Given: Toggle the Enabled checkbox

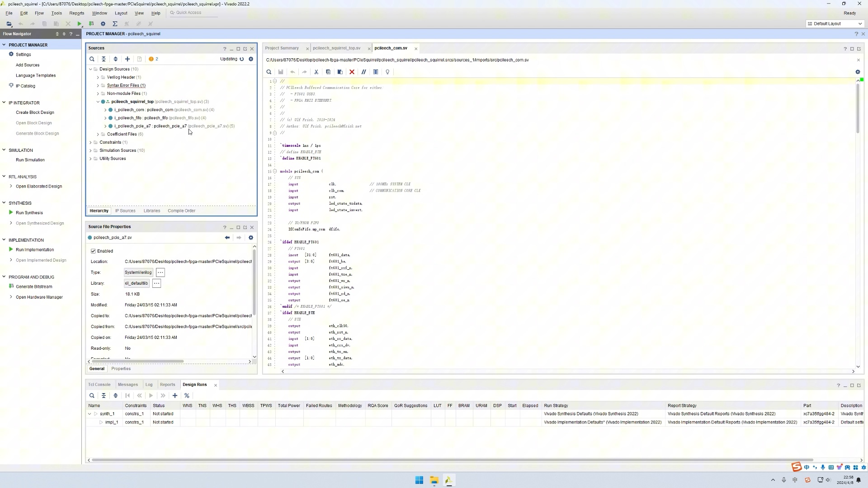Looking at the screenshot, I should click(x=93, y=251).
